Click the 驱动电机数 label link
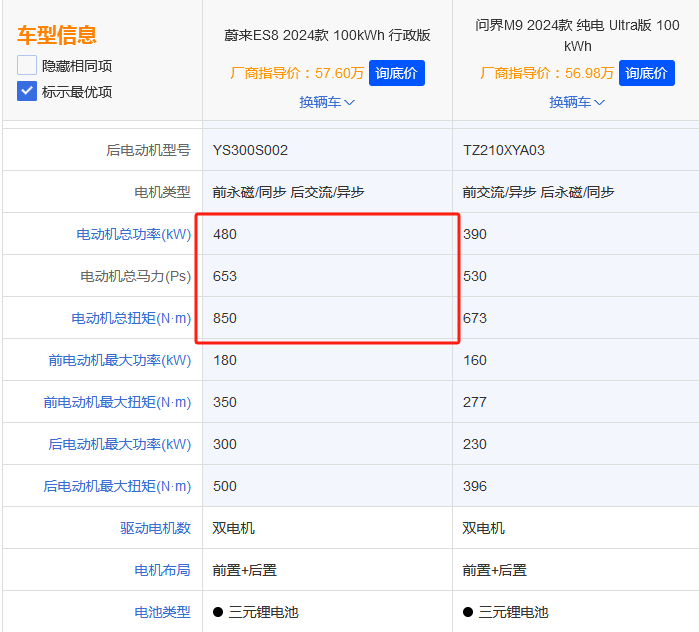The image size is (699, 632). click(x=155, y=528)
